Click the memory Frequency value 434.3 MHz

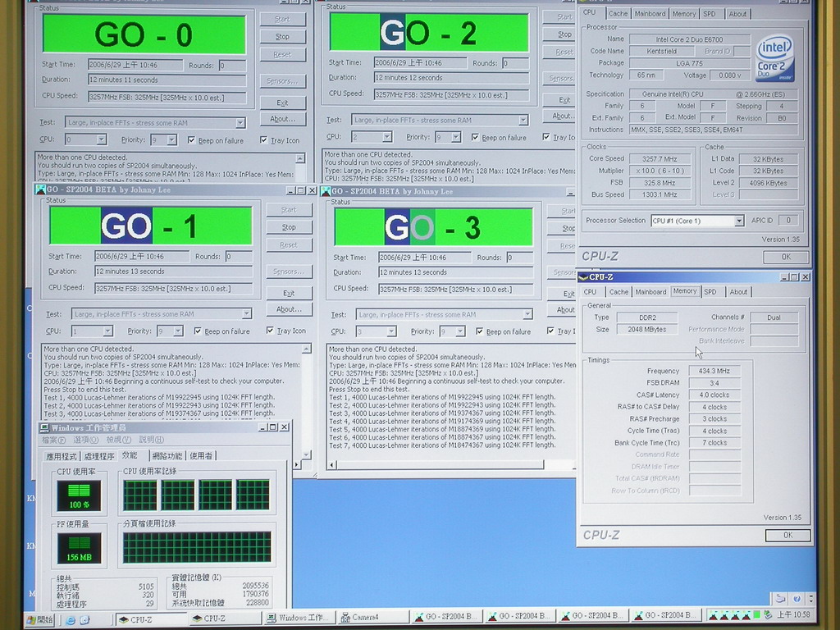click(714, 371)
